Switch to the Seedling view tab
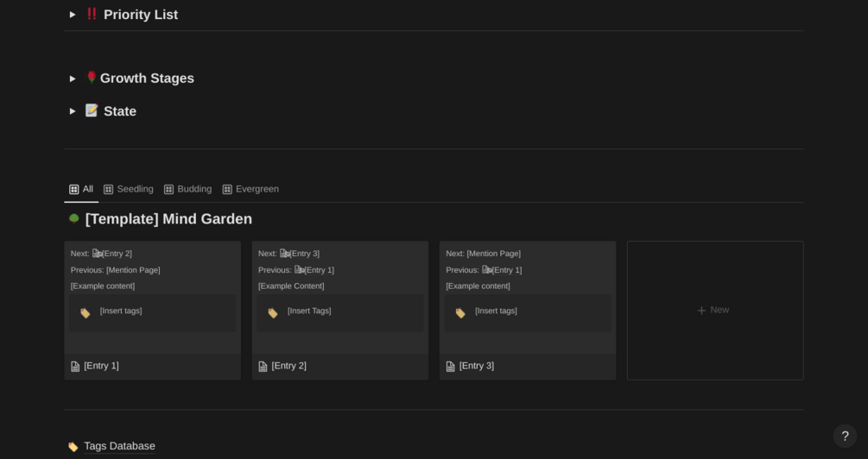This screenshot has width=868, height=459. pyautogui.click(x=129, y=189)
